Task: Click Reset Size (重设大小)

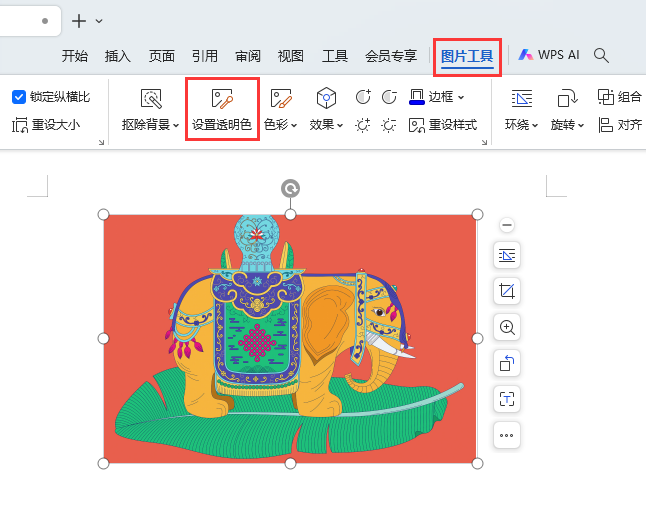Action: click(x=46, y=125)
